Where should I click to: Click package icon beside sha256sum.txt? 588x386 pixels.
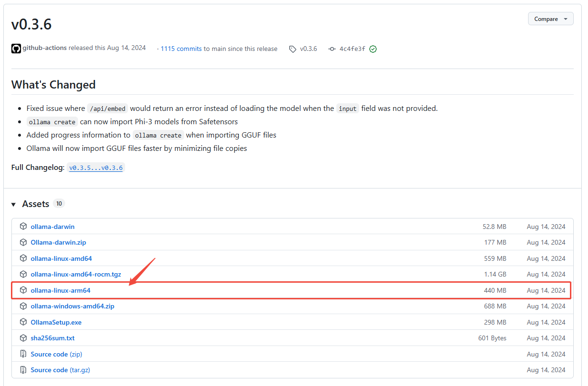23,338
